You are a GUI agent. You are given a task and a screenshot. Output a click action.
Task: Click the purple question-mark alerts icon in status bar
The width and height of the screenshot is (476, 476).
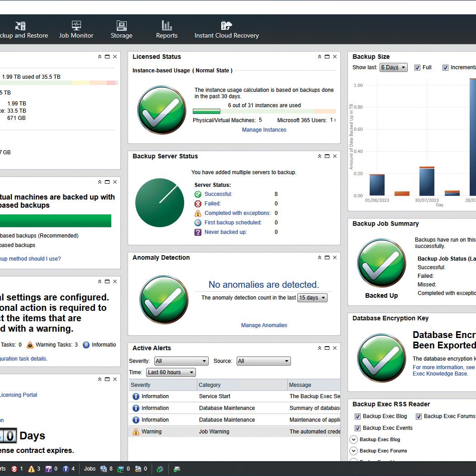pyautogui.click(x=48, y=469)
